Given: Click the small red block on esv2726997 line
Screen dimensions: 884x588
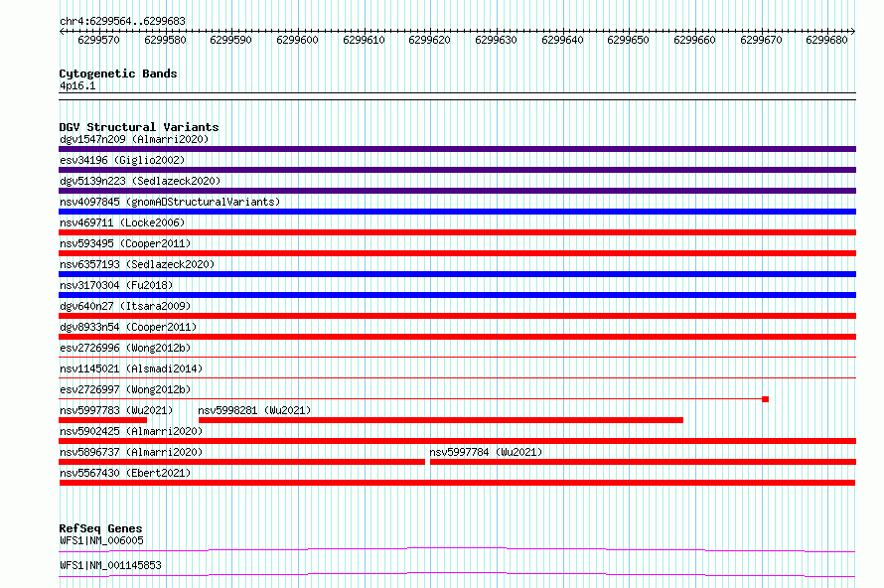Looking at the screenshot, I should [765, 399].
